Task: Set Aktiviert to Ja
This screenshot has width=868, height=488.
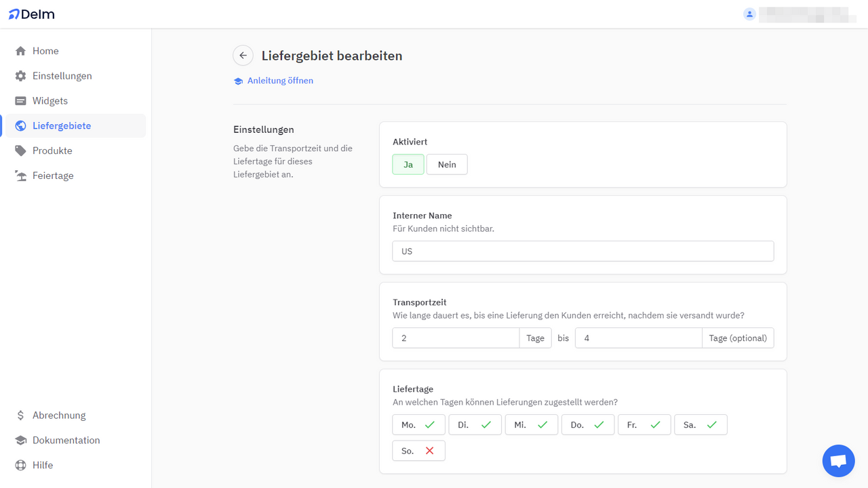Action: [x=408, y=165]
